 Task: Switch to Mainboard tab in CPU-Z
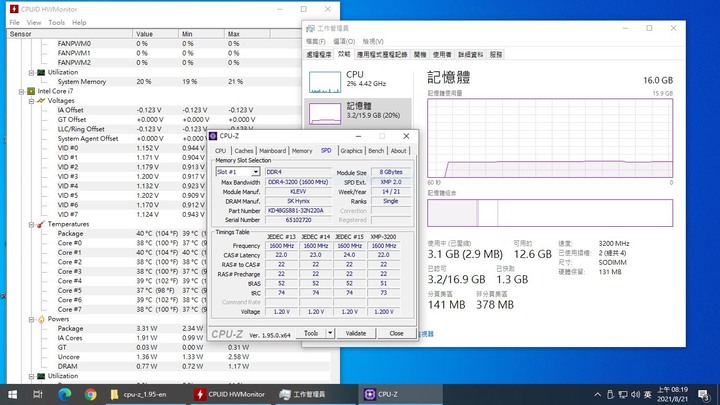pyautogui.click(x=272, y=151)
